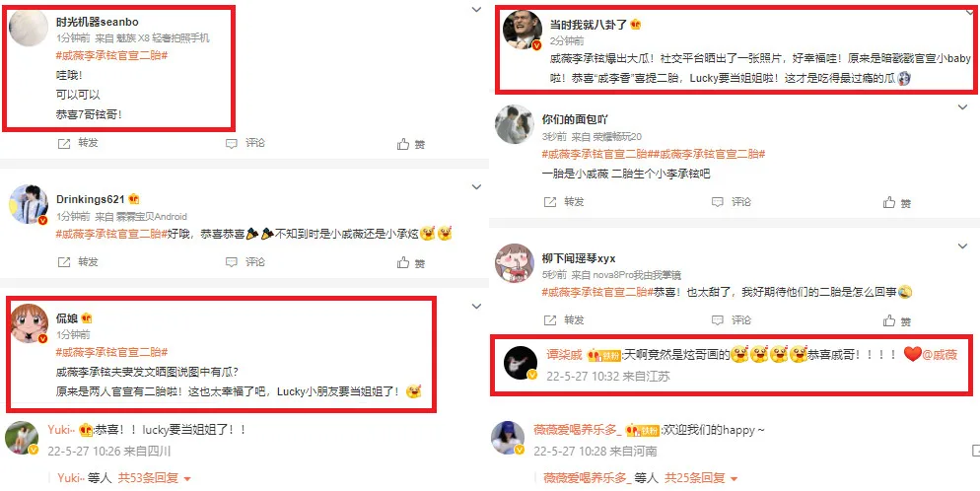Like the 时光机器seanbo post
The width and height of the screenshot is (980, 491).
[x=403, y=144]
